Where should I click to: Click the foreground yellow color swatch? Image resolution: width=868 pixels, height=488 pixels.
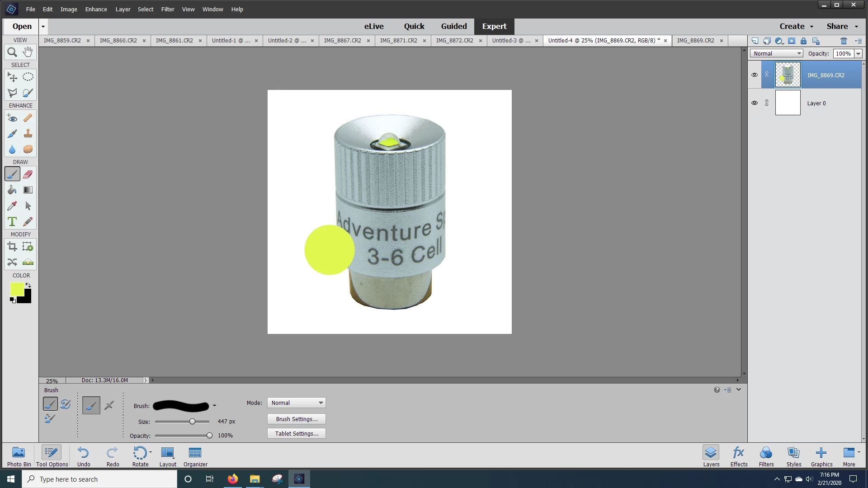(16, 289)
